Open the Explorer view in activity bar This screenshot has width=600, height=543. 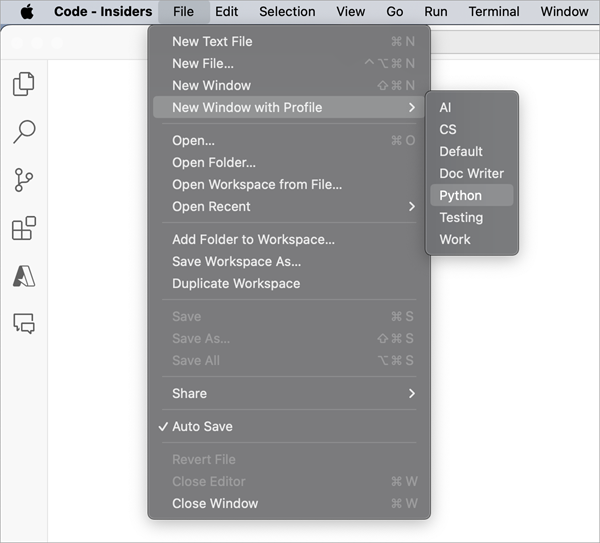tap(24, 84)
